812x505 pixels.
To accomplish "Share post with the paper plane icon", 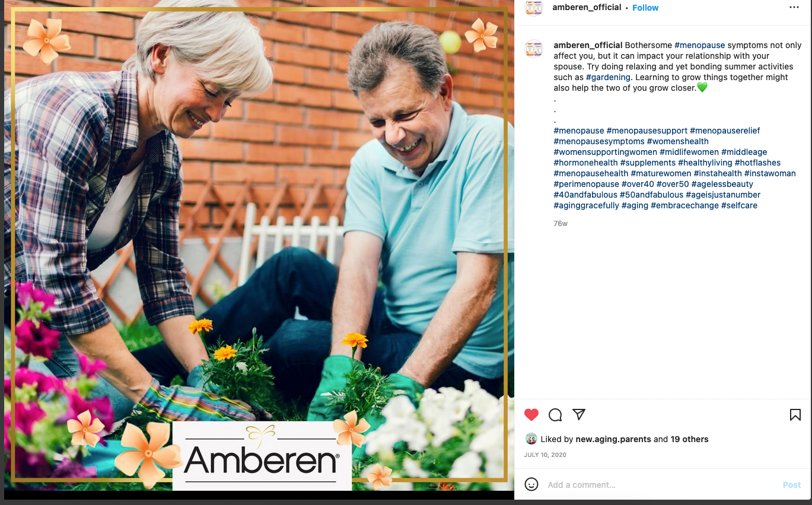I will tap(579, 414).
